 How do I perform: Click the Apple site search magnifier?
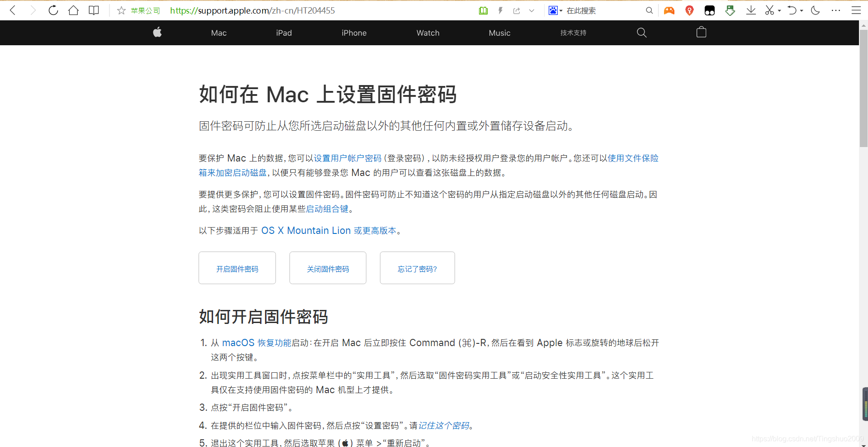(641, 33)
